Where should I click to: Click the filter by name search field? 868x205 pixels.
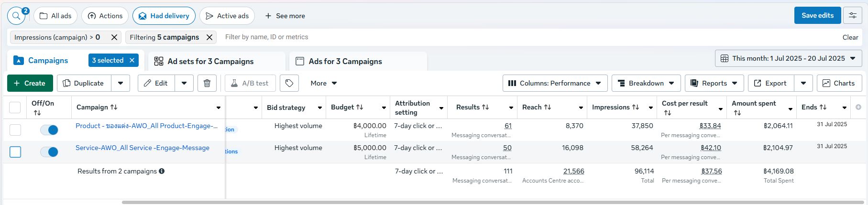click(x=526, y=37)
